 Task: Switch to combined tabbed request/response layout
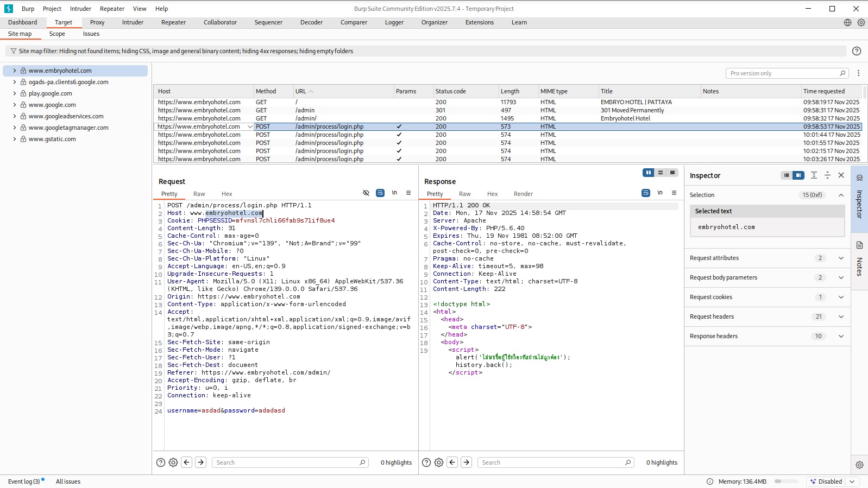[x=672, y=173]
